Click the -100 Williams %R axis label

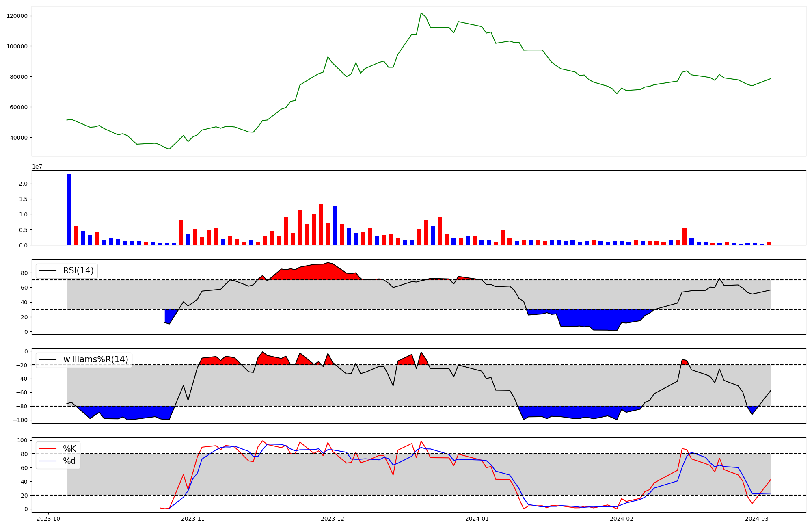20,420
